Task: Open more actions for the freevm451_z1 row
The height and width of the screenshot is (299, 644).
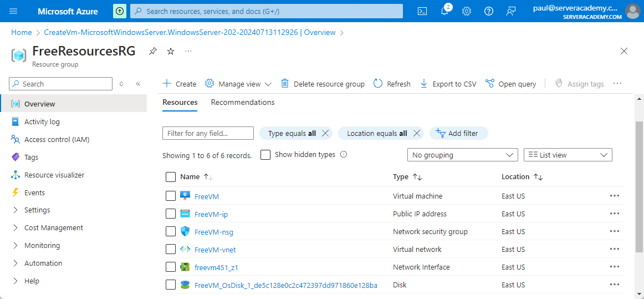Action: pos(615,267)
